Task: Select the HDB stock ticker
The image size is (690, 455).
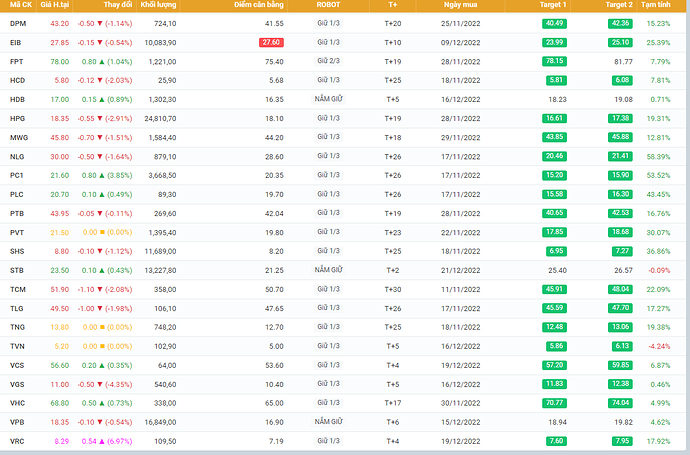Action: click(17, 99)
